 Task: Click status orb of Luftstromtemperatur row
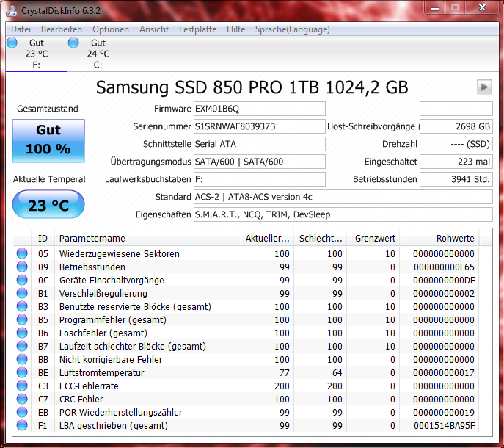point(22,372)
